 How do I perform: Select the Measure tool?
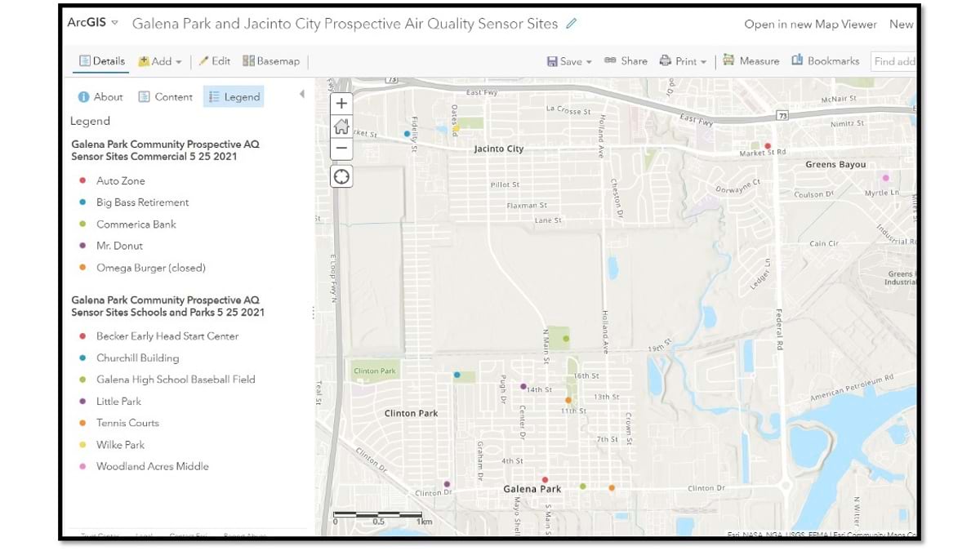pos(751,61)
